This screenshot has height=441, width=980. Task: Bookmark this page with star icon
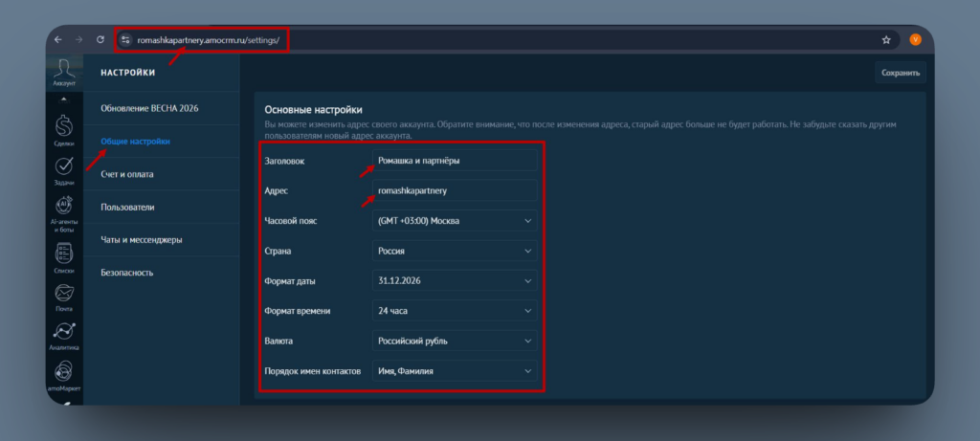point(885,40)
